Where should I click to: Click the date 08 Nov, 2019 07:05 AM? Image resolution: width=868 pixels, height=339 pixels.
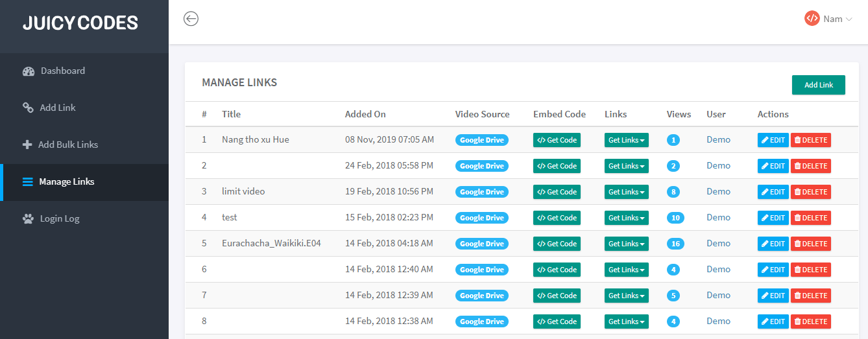click(389, 139)
